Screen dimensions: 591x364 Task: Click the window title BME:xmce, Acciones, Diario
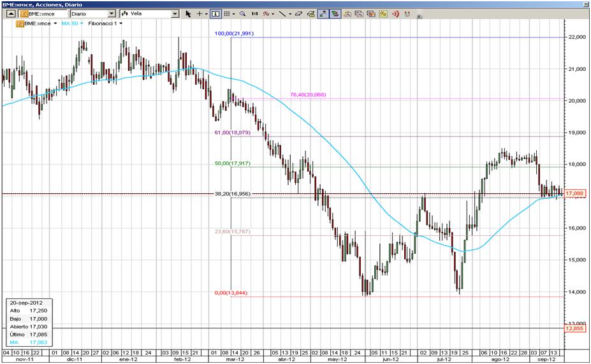(x=42, y=4)
